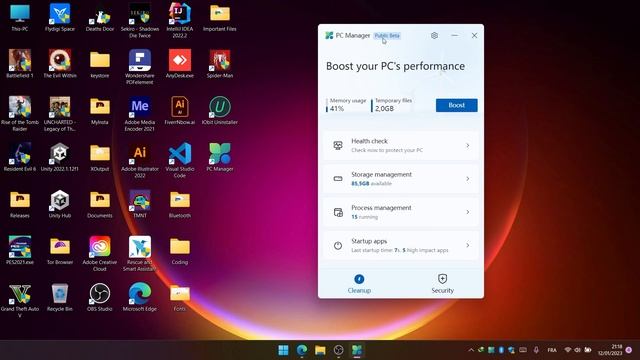
Task: Select Spider-Man desktop shortcut
Action: [220, 64]
